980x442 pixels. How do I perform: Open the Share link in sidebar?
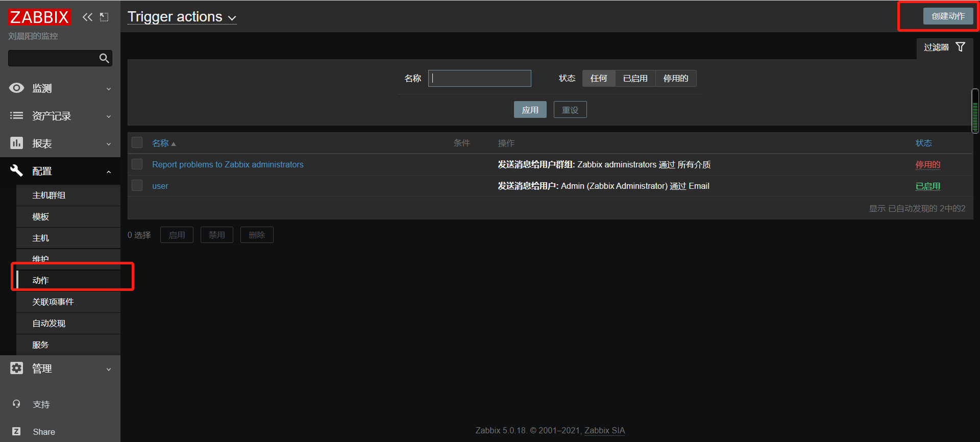coord(44,432)
